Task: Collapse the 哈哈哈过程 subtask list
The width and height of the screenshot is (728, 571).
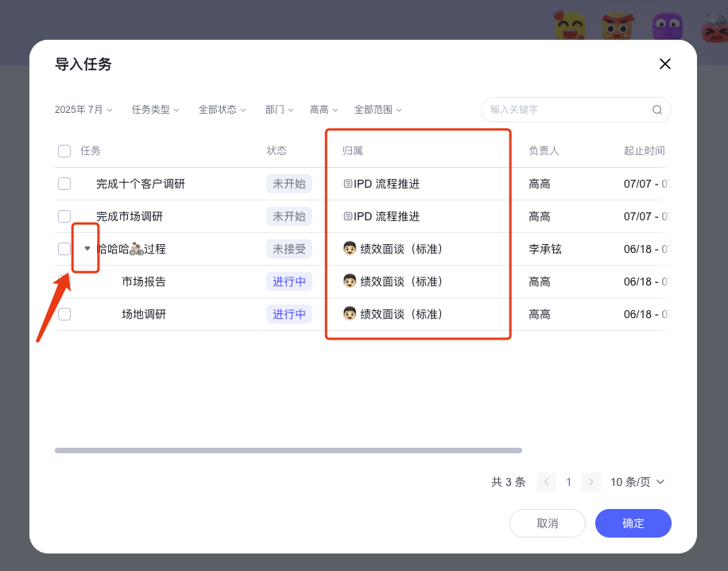Action: [x=87, y=248]
